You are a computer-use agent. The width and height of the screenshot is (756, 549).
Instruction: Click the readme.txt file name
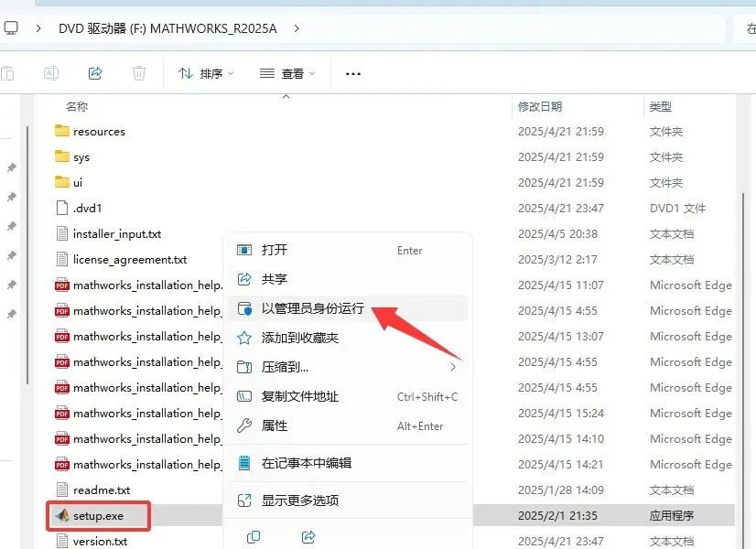click(x=102, y=490)
